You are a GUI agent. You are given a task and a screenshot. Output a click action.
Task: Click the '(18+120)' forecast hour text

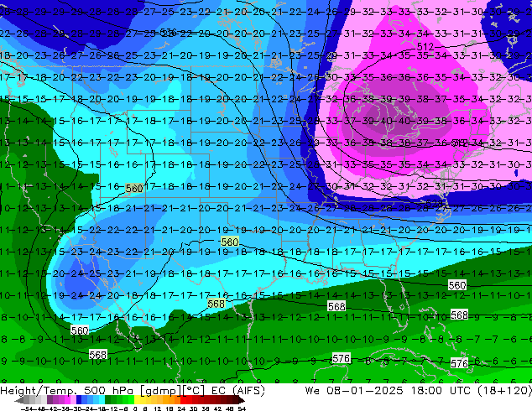click(505, 391)
